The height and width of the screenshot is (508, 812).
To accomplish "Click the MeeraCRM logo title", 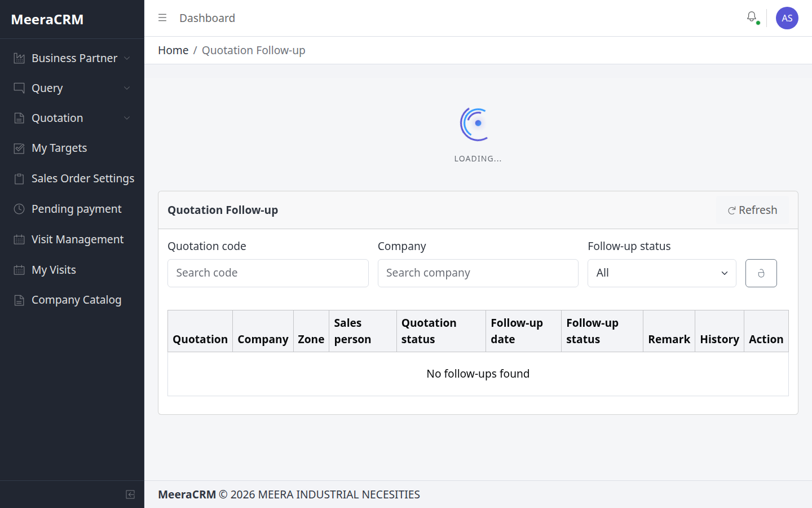I will pos(47,19).
